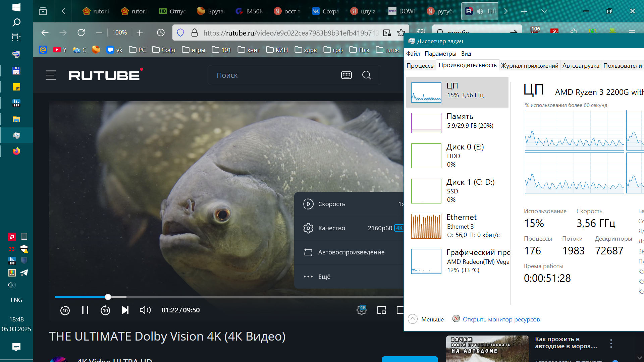Open Открыть монитор ресурсов link
This screenshot has width=644, height=362.
[x=501, y=319]
